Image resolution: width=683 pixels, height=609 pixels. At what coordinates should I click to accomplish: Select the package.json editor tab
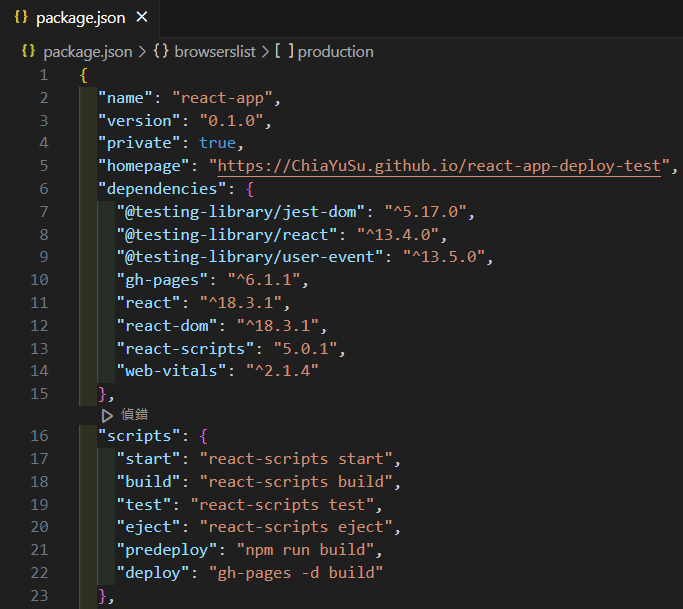point(80,18)
